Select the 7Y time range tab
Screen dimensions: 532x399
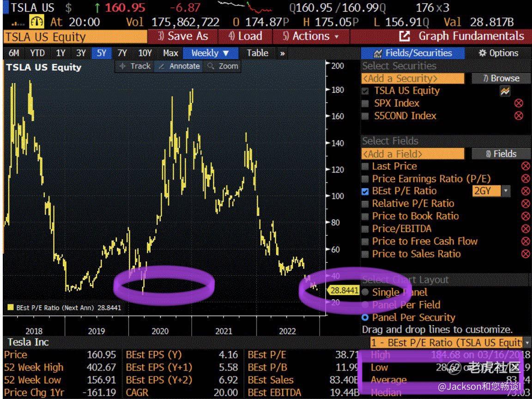pos(122,53)
